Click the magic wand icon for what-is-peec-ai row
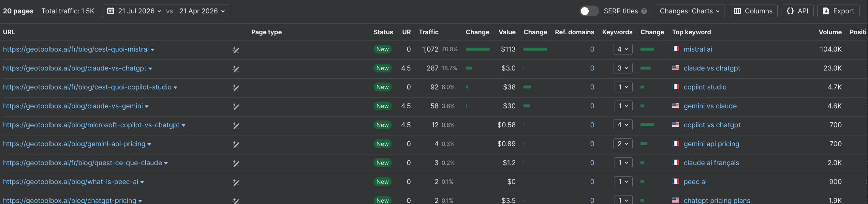Screen dimensions: 868x204 (x=236, y=182)
